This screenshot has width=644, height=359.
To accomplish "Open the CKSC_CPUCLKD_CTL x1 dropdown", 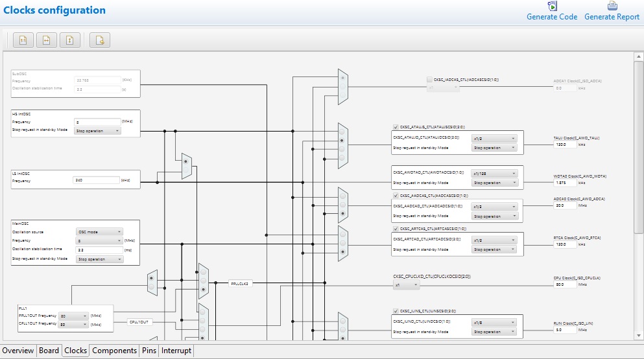I will coord(406,284).
